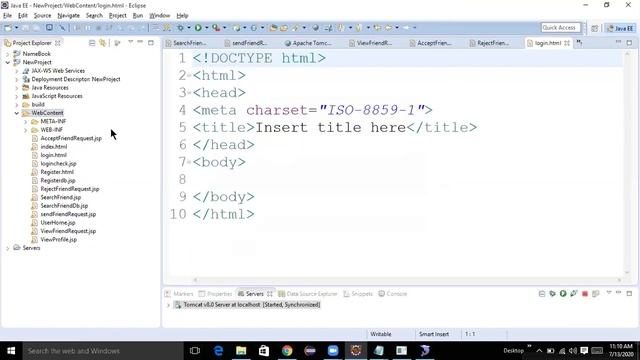Start server in debug mode icon

552,293
